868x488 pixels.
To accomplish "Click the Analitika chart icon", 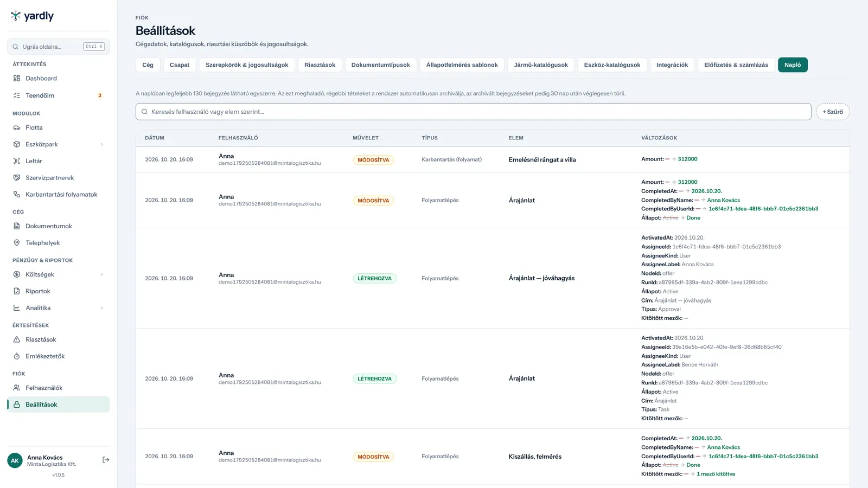I will (x=16, y=308).
